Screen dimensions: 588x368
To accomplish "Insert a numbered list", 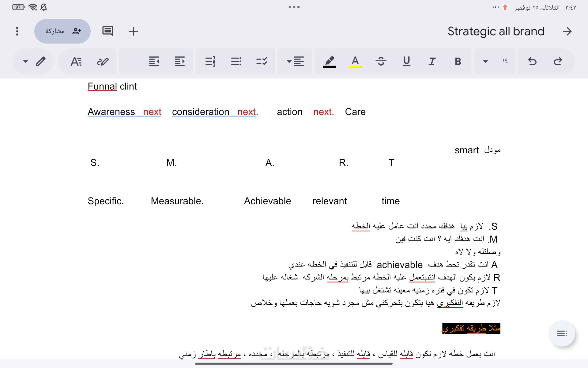I will tap(210, 61).
